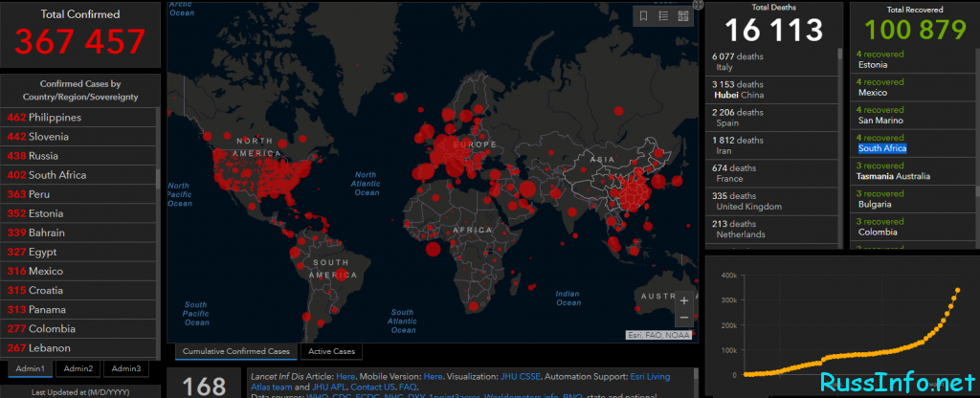The height and width of the screenshot is (398, 980).
Task: Show the map legend list icon
Action: (663, 16)
